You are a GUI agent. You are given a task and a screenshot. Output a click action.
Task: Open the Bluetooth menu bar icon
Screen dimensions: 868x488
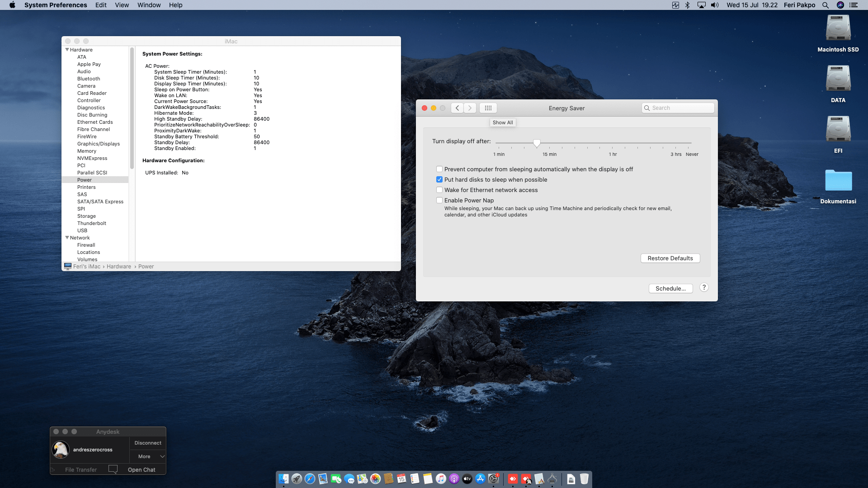(x=687, y=5)
